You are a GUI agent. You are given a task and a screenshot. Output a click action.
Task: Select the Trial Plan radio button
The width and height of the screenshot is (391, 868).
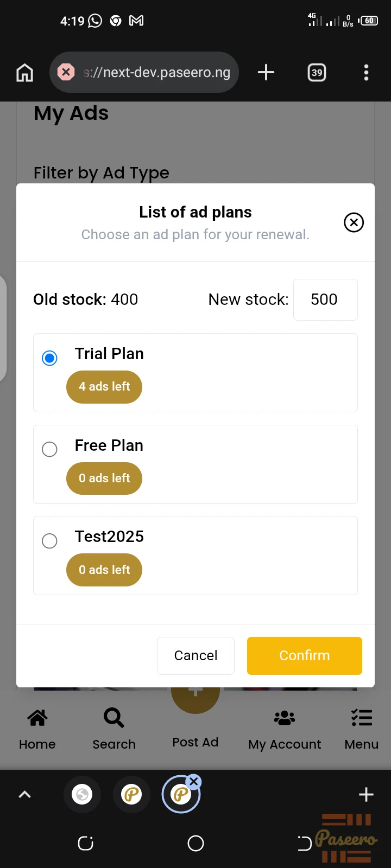49,358
